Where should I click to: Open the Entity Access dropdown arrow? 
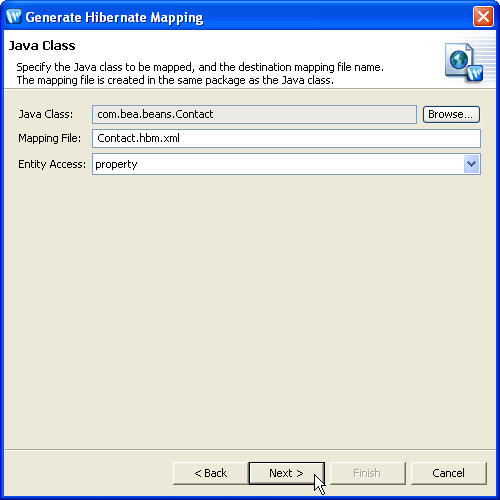coord(471,164)
